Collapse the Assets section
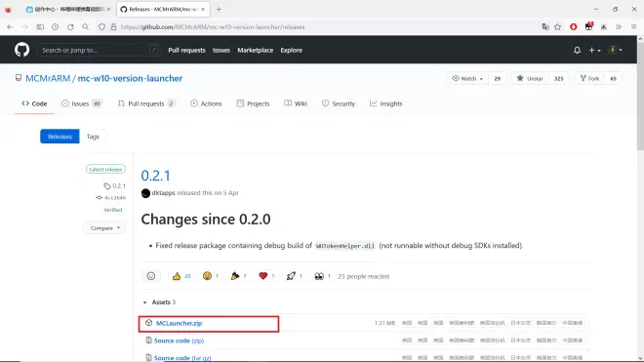Screen dimensions: 644x362 (x=159, y=302)
